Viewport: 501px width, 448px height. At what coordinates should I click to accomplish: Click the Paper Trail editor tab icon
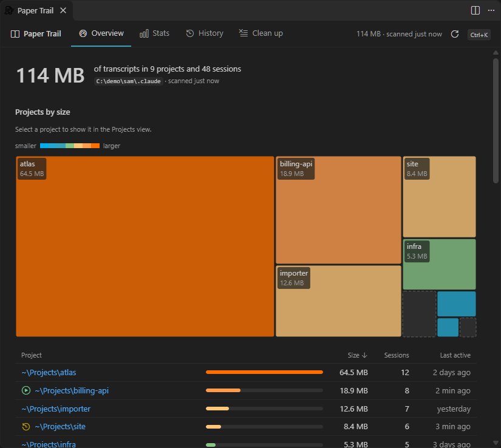click(x=9, y=10)
